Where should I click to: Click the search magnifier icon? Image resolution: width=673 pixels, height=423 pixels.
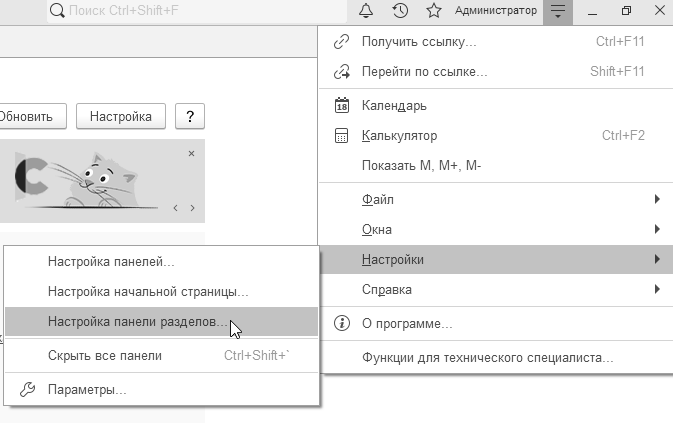click(x=57, y=11)
